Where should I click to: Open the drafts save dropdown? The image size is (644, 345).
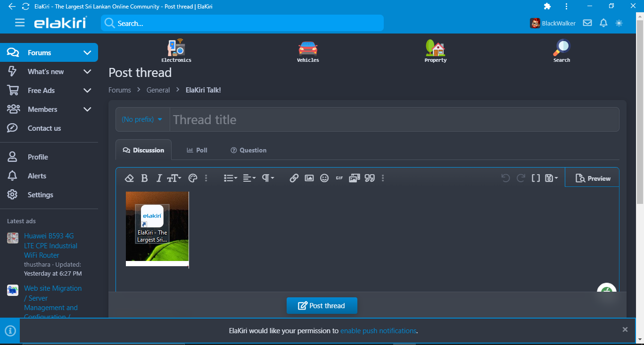pos(551,178)
